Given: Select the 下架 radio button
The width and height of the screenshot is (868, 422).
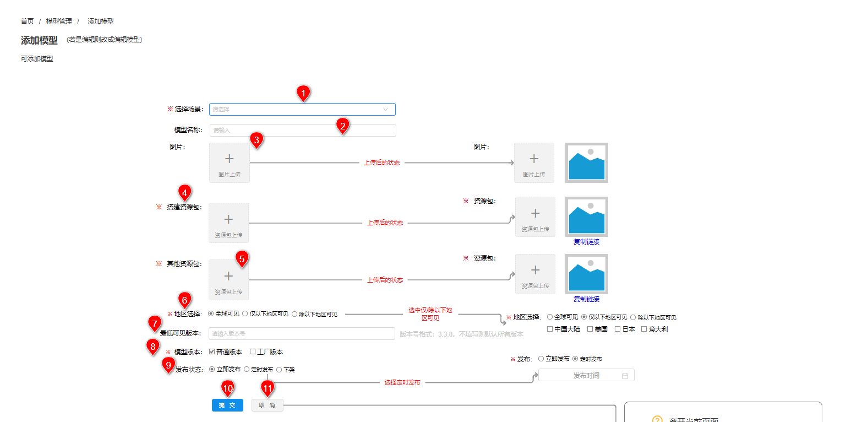Looking at the screenshot, I should pyautogui.click(x=279, y=370).
